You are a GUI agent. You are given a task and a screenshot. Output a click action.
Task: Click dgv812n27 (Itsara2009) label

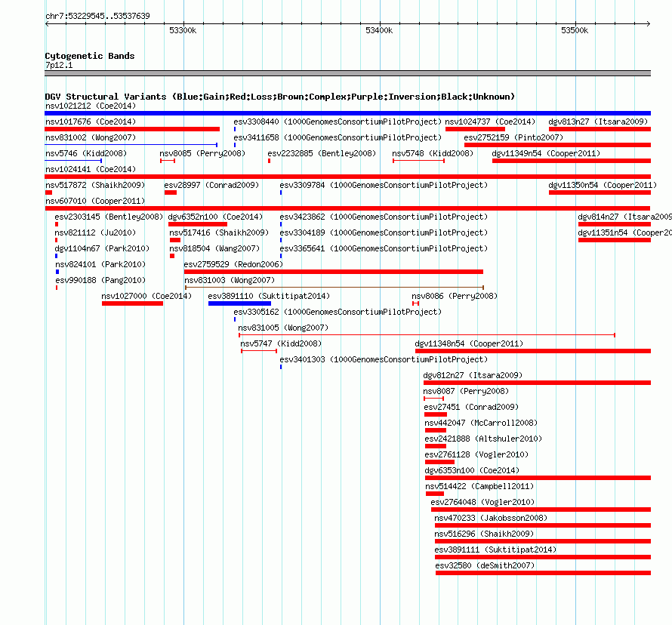tap(473, 375)
